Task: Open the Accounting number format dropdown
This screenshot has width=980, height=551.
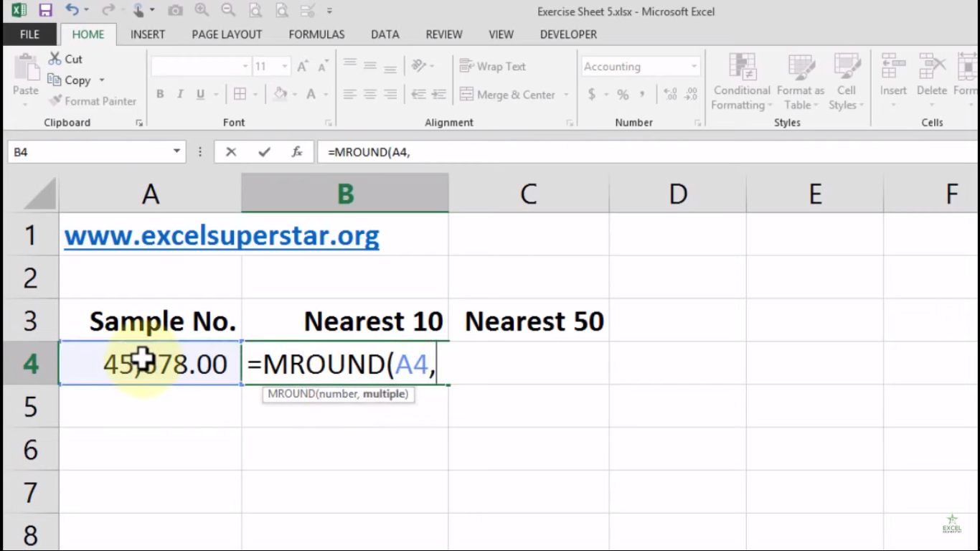Action: [x=694, y=66]
